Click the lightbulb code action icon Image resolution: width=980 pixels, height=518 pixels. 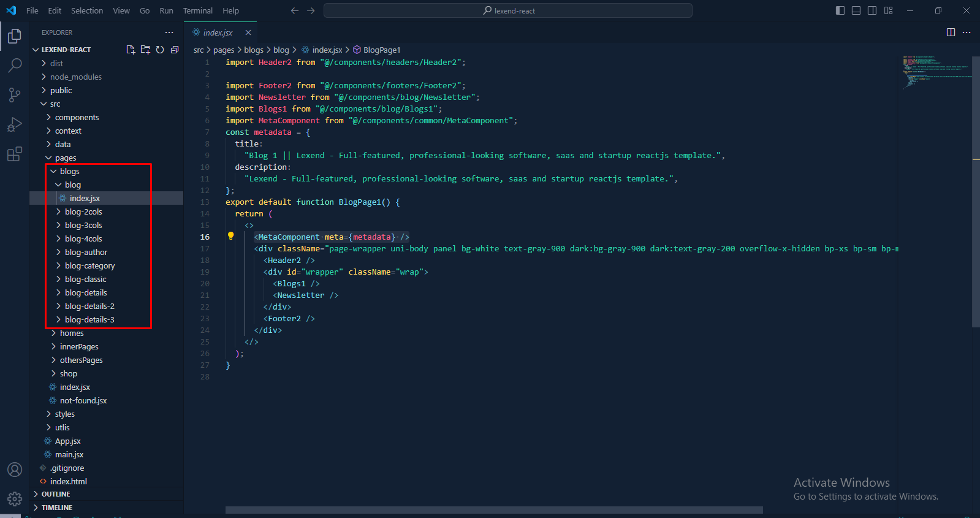(x=231, y=236)
